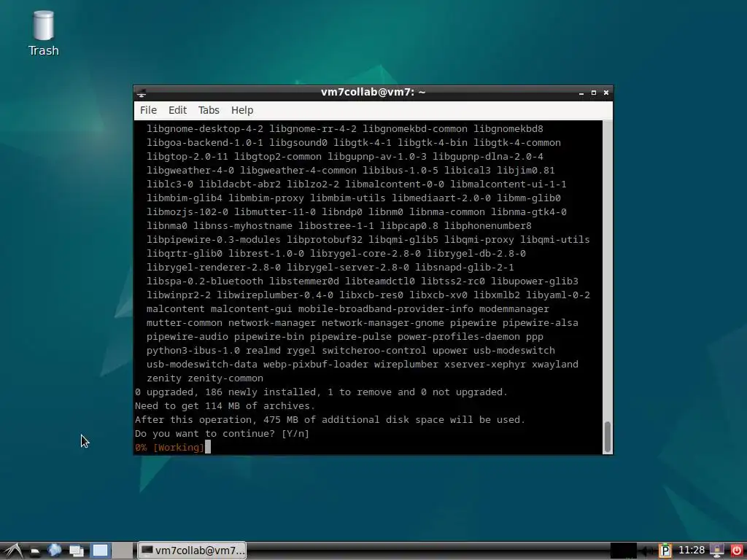Click the 'network-manager-gnome' package name

382,323
